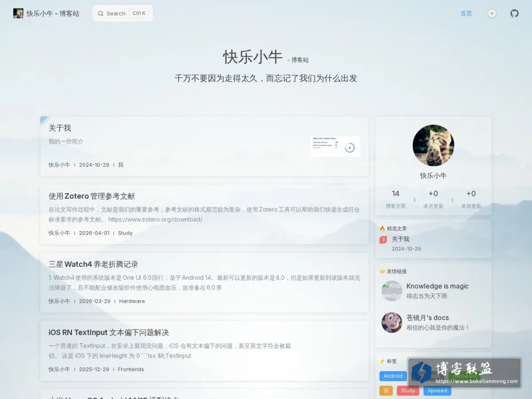Click date 2025-12-29 on iOS post
This screenshot has height=399, width=532.
(x=94, y=369)
